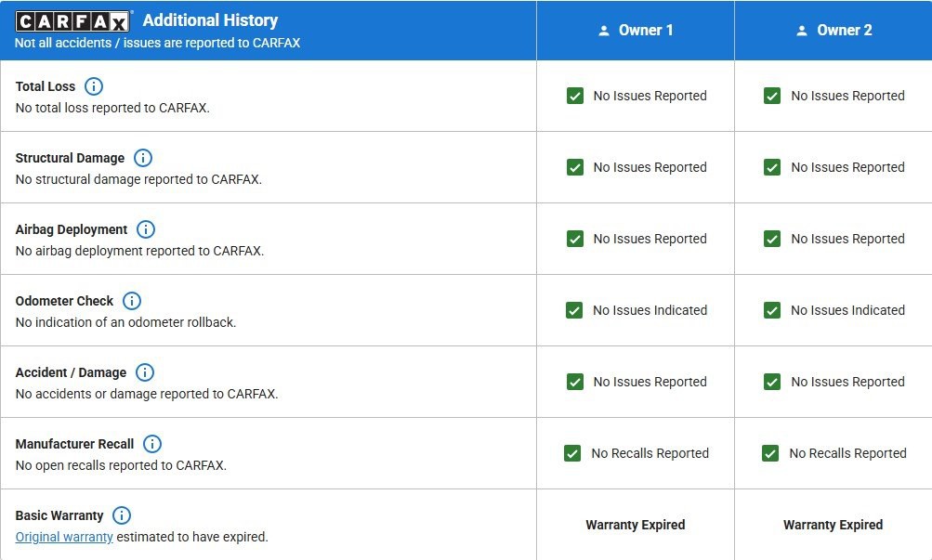Click Owner 2 Structural Damage green checkbox

pyautogui.click(x=772, y=167)
